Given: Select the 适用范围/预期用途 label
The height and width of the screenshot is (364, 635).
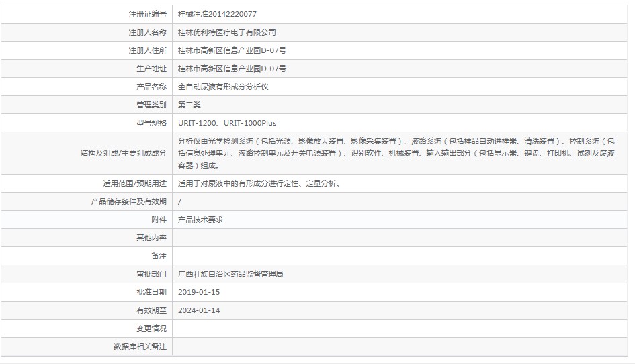Looking at the screenshot, I should (134, 183).
